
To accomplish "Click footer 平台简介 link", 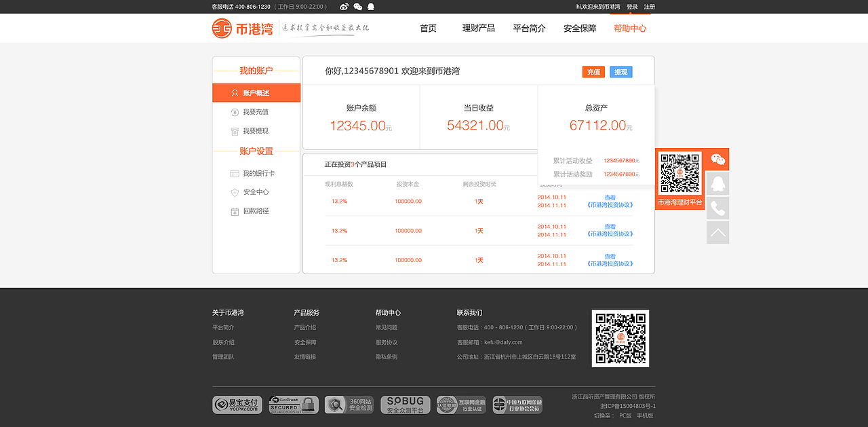I will 224,327.
